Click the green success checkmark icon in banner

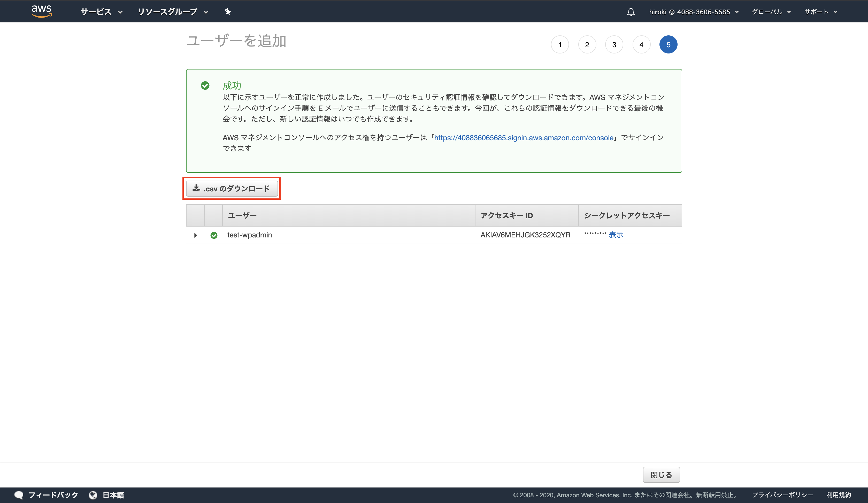205,85
